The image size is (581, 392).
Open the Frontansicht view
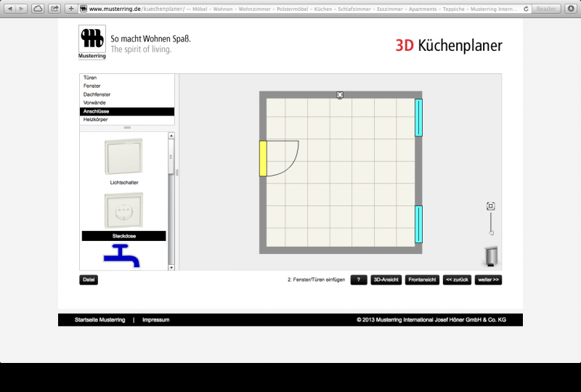[x=422, y=279]
